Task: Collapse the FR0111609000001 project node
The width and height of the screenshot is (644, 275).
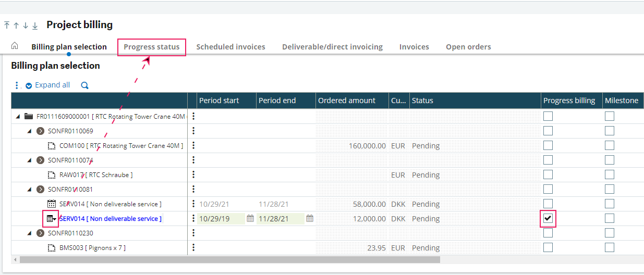Action: 18,117
